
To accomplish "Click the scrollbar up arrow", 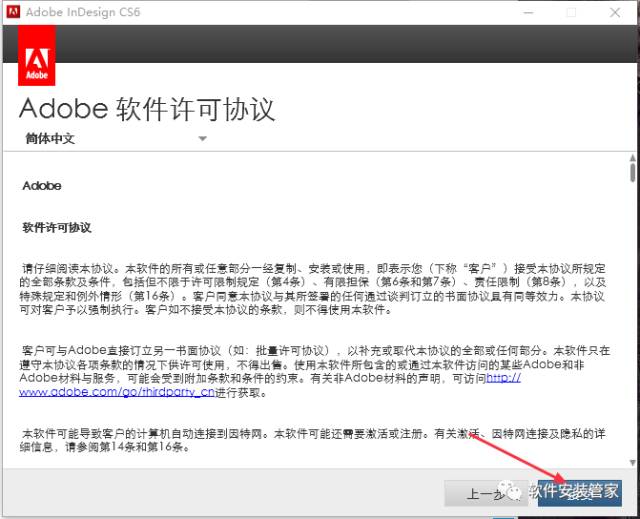I will (x=632, y=159).
